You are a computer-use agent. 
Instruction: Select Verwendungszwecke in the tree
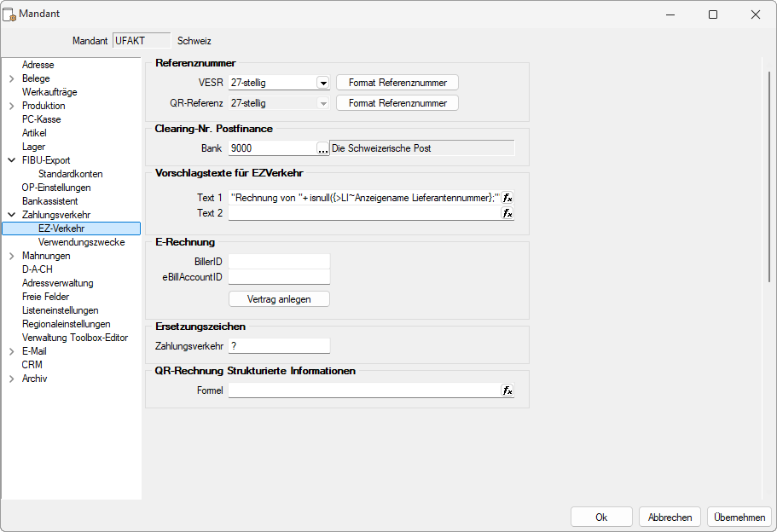(81, 242)
